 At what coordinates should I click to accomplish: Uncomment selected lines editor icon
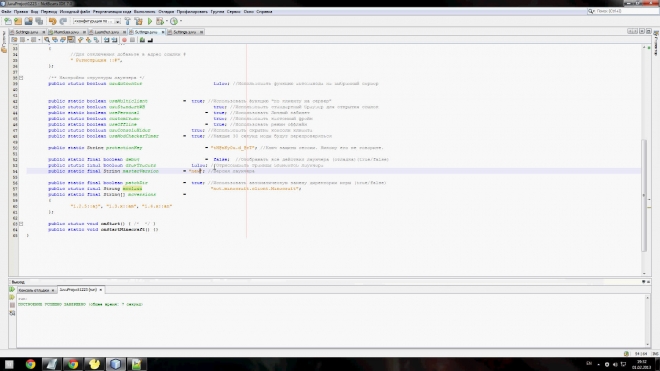click(x=150, y=40)
